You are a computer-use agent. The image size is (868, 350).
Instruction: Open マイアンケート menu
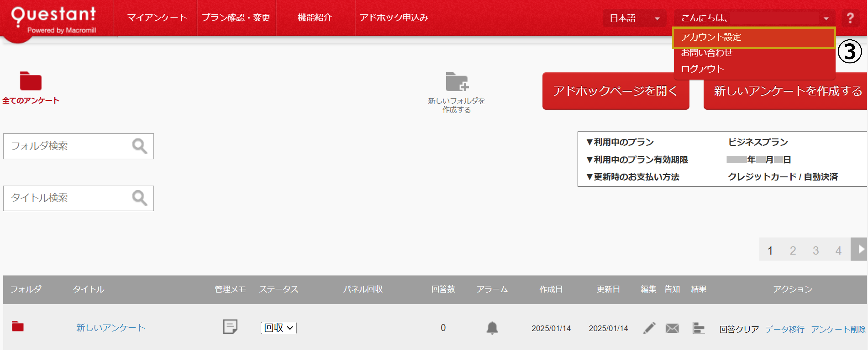157,18
